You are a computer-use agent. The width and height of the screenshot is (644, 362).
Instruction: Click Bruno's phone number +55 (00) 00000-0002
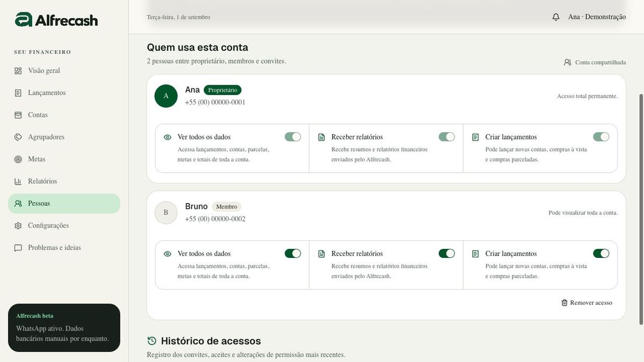pos(215,219)
